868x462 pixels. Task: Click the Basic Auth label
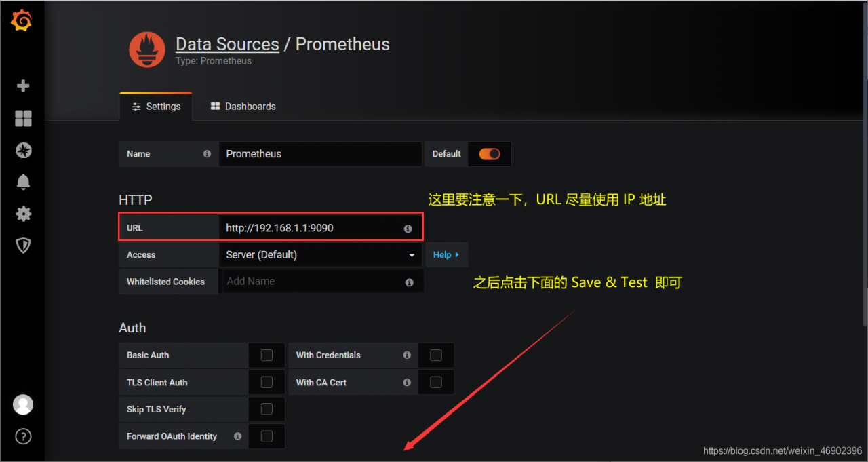(148, 355)
